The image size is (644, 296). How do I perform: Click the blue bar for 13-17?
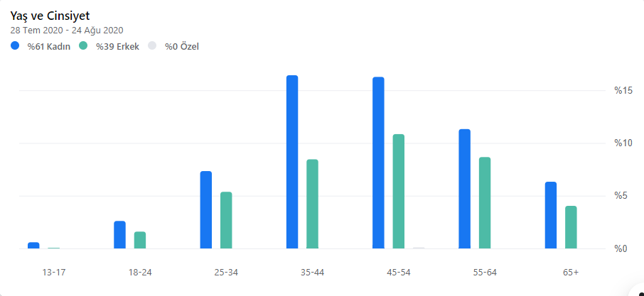coord(33,246)
